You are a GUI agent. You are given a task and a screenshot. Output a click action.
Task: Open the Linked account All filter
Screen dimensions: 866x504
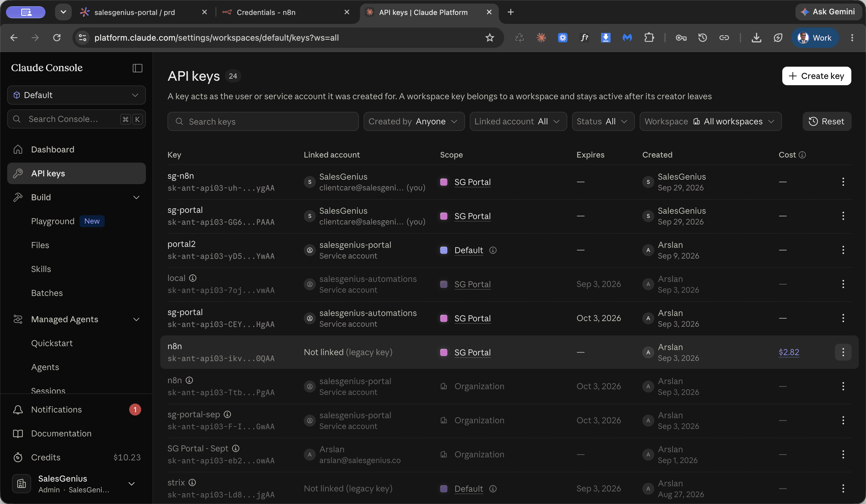(518, 121)
